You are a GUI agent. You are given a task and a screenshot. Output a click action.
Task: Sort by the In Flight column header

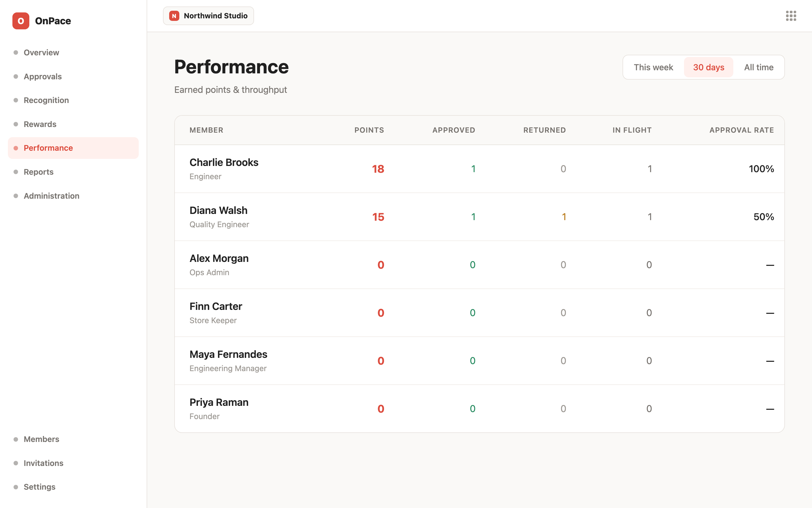(x=632, y=130)
